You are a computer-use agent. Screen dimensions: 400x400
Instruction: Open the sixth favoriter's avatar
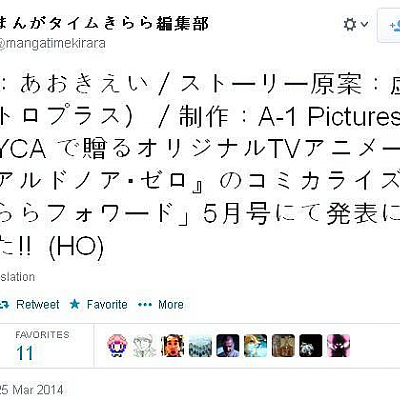coord(255,345)
